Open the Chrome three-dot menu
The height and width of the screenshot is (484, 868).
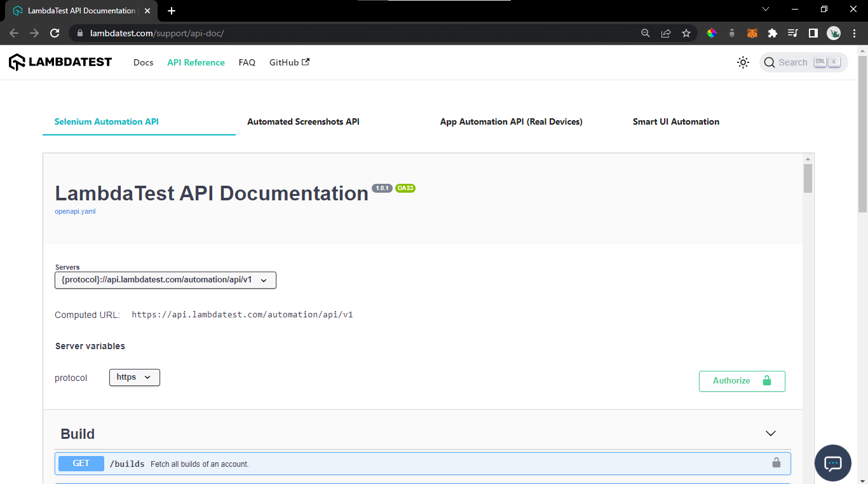853,33
